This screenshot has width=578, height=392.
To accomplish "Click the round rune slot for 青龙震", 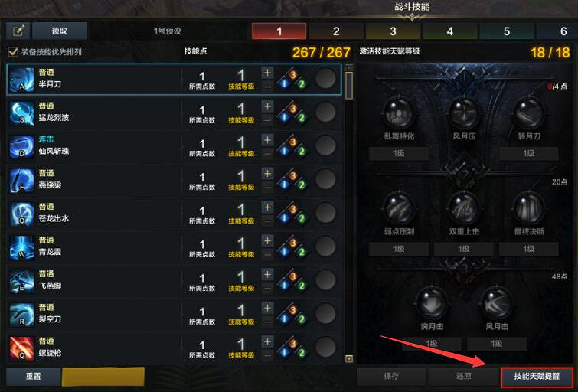I will (x=325, y=247).
